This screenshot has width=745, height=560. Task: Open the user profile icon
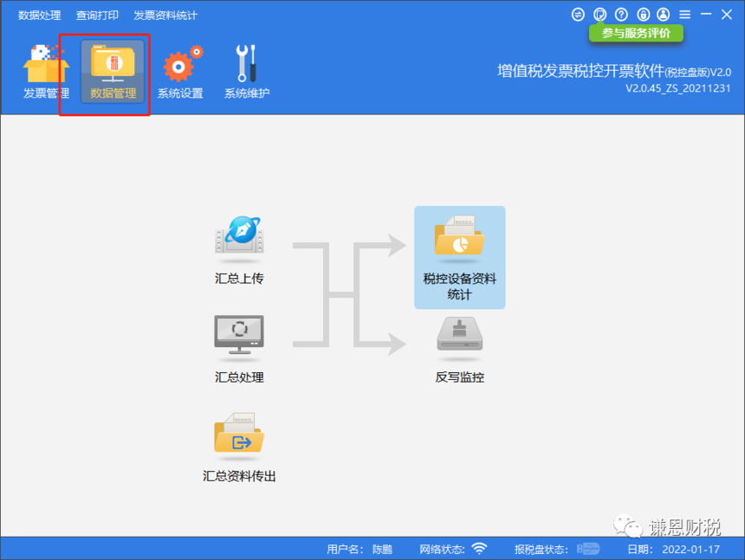coord(664,15)
